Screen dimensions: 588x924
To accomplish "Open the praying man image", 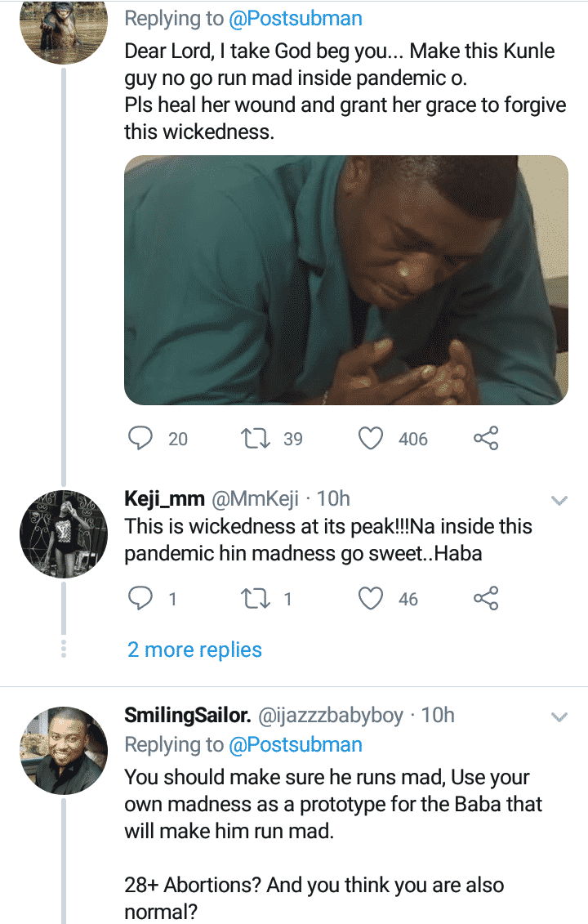I will tap(345, 279).
